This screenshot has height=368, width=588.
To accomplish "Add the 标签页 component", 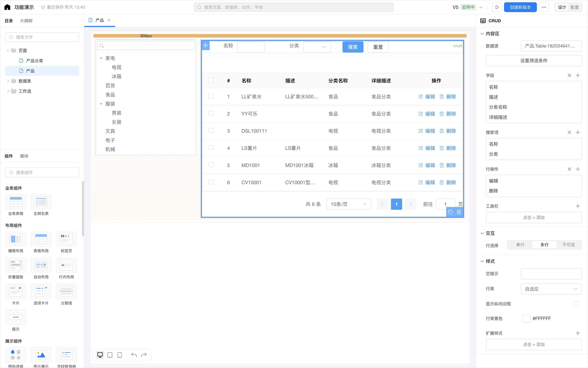I will tap(66, 242).
